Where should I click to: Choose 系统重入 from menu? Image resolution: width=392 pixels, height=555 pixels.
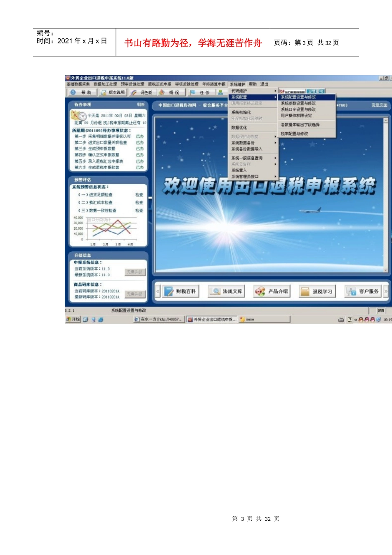tap(253, 171)
